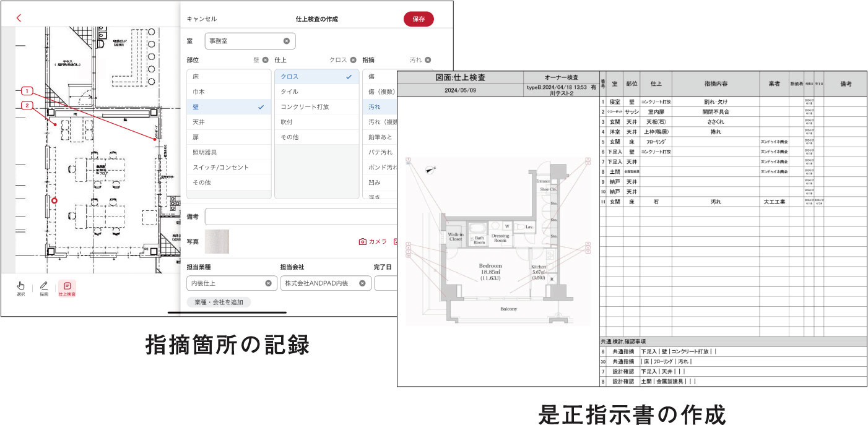Tap the 保存 save button
This screenshot has width=868, height=425.
point(419,19)
